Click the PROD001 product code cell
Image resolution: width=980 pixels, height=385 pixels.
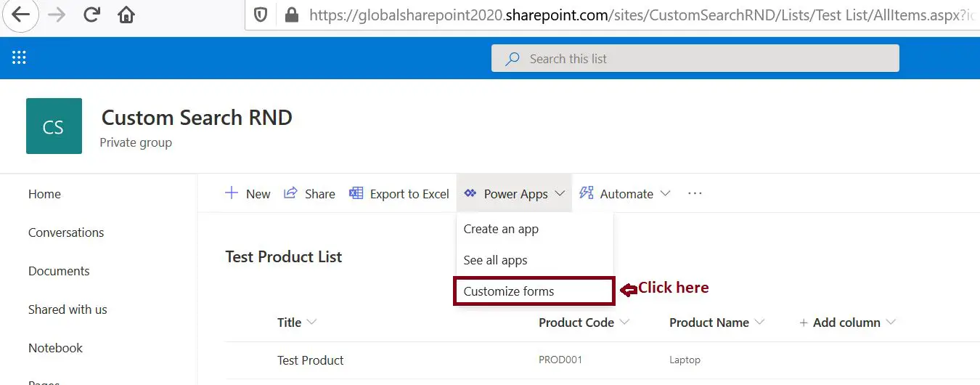coord(560,360)
